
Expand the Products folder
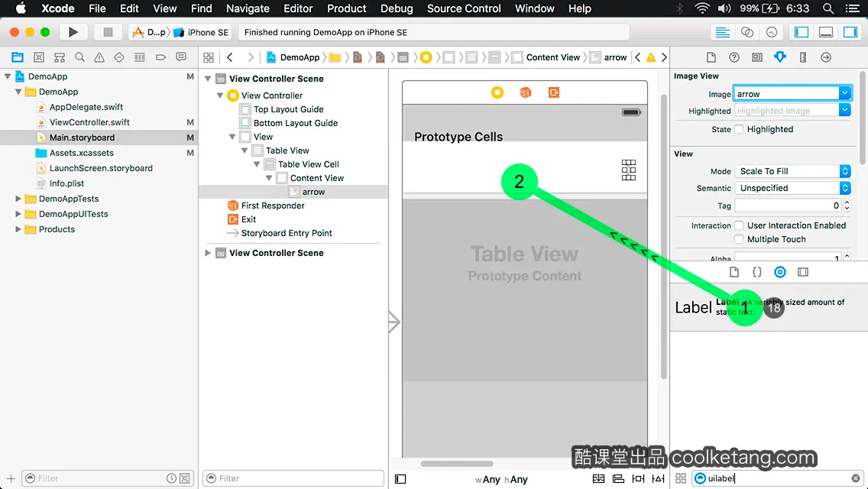[18, 229]
